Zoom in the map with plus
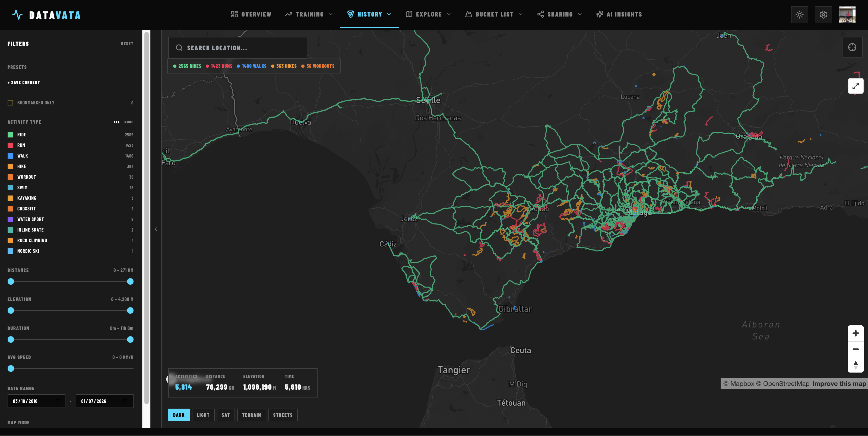 pyautogui.click(x=856, y=333)
